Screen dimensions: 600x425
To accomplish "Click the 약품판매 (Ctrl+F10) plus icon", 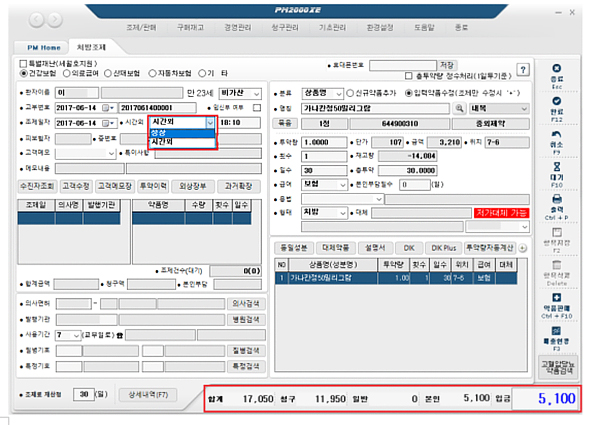I will tap(557, 298).
